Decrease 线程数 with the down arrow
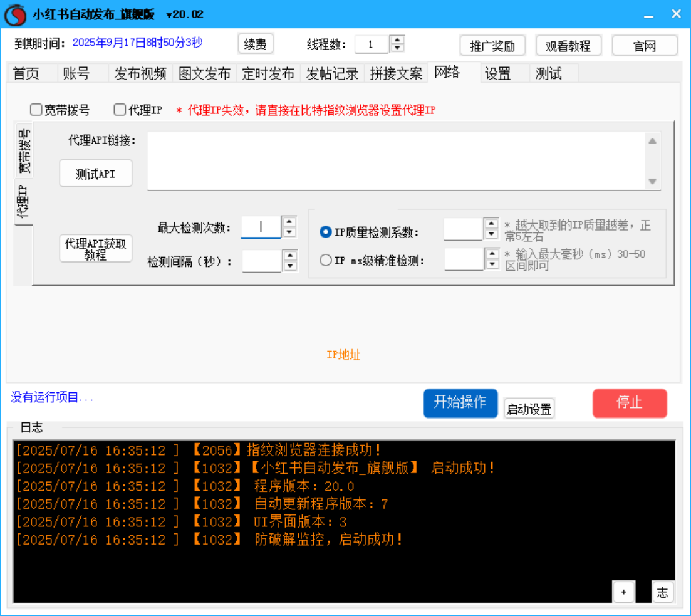691x616 pixels. [x=398, y=48]
